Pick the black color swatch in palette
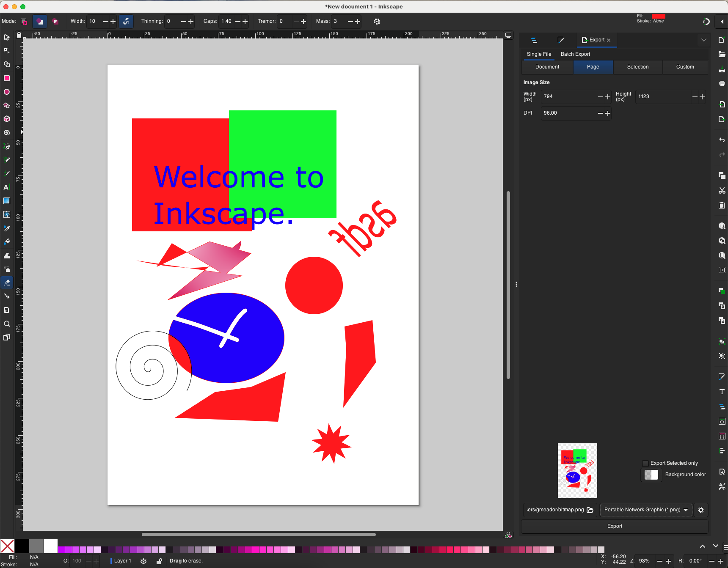The height and width of the screenshot is (568, 728). (22, 546)
